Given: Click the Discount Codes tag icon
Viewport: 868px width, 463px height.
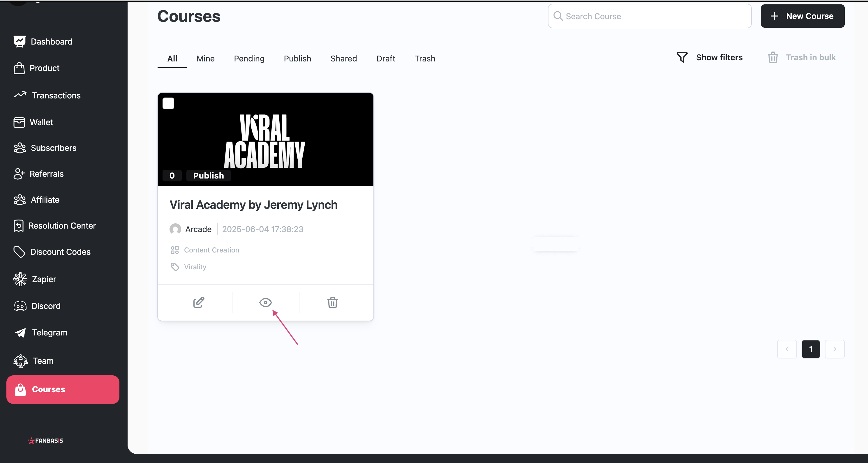Looking at the screenshot, I should point(19,252).
